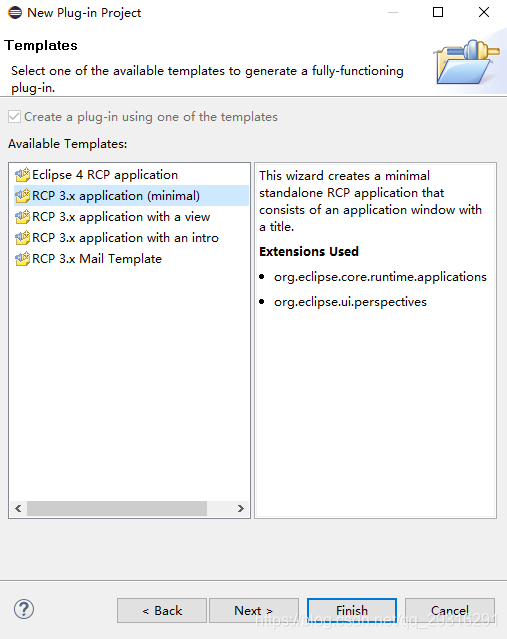Click the RCP 3.x Mail Template icon
The height and width of the screenshot is (639, 507).
tap(22, 259)
